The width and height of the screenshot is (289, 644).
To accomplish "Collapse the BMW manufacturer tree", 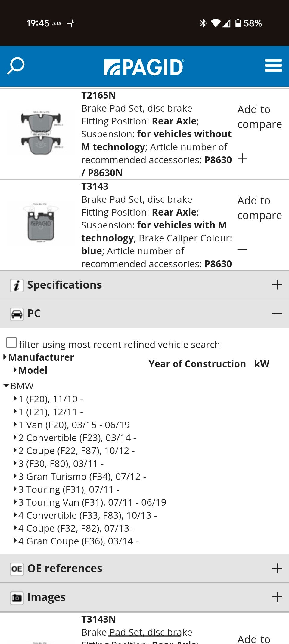I will (6, 386).
